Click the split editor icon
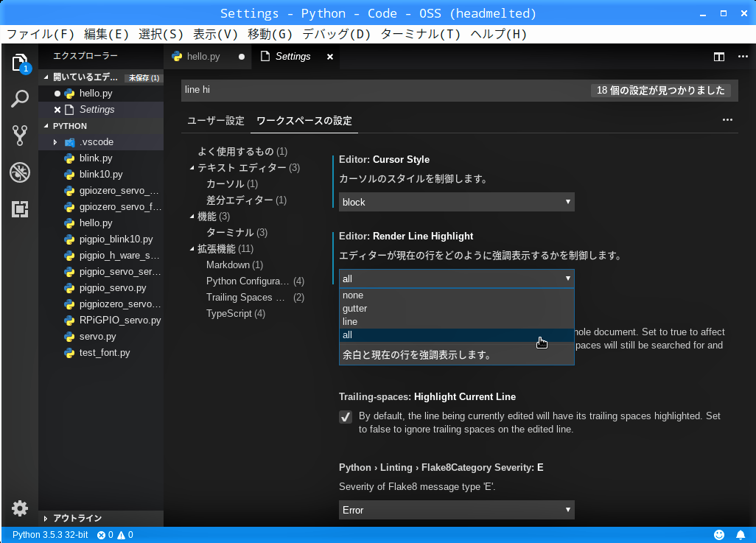Viewport: 756px width, 543px height. pos(719,57)
